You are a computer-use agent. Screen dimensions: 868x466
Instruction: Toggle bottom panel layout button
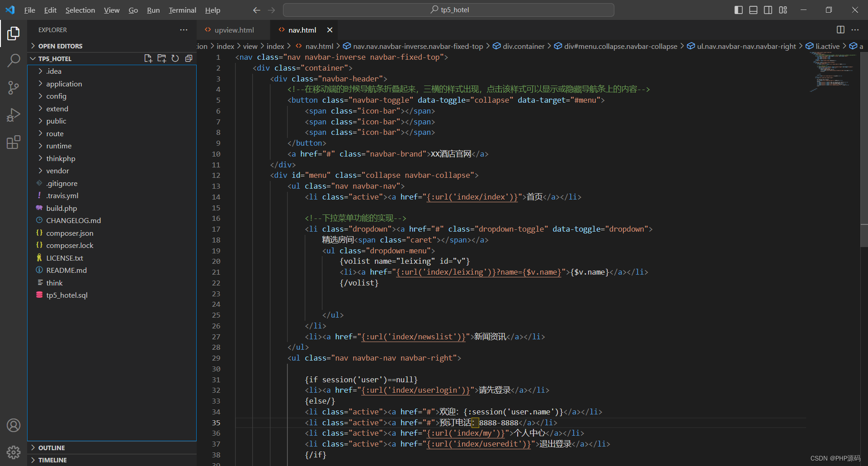pos(753,10)
